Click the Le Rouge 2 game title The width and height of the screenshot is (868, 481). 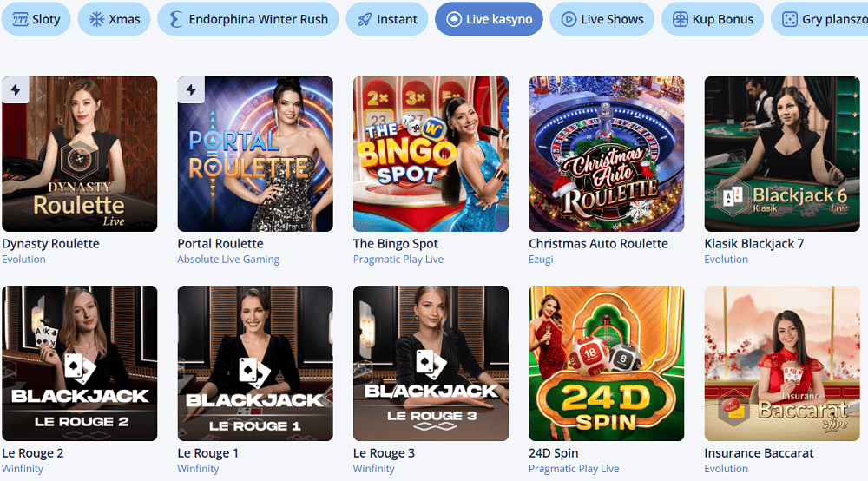33,452
